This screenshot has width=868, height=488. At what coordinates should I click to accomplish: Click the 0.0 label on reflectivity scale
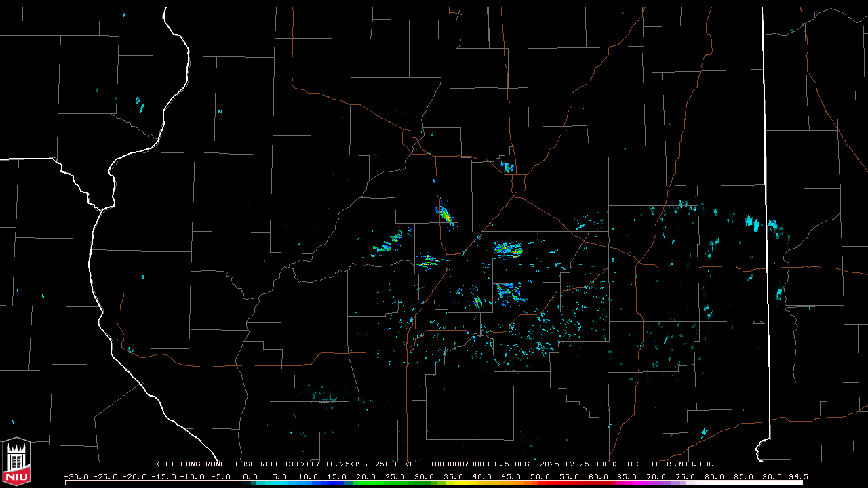point(250,476)
